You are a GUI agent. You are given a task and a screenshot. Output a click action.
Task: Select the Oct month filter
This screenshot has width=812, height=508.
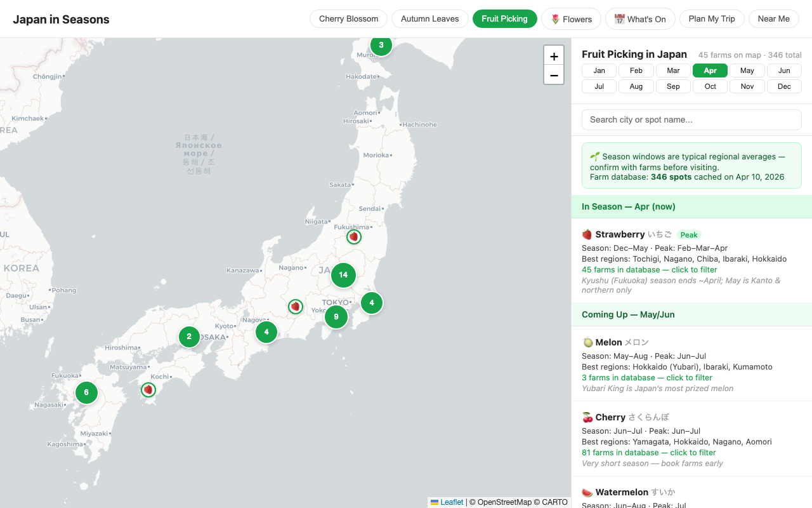coord(710,86)
